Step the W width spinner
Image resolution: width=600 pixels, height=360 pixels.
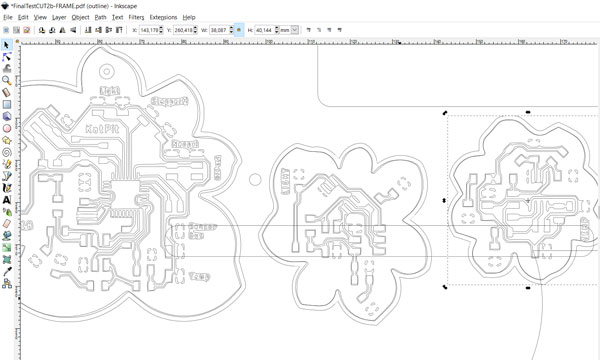[231, 29]
